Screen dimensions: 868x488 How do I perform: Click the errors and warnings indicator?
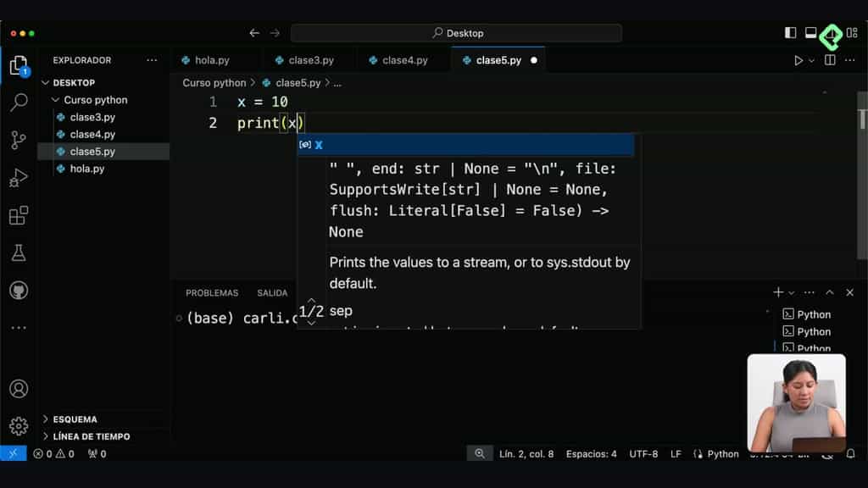click(x=53, y=453)
